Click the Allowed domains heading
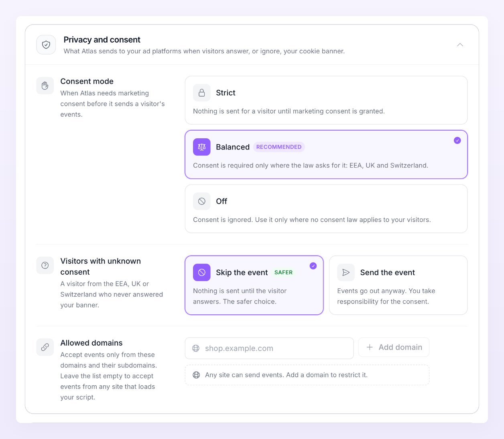This screenshot has height=439, width=504. pos(91,343)
